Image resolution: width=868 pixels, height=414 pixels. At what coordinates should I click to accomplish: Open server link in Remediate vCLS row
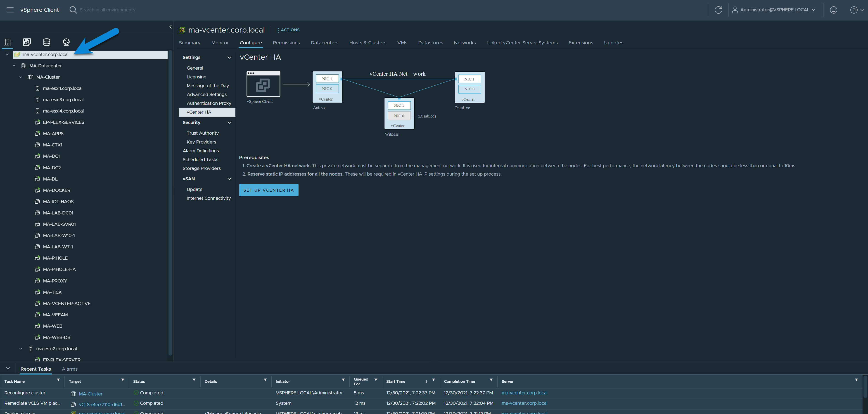524,403
